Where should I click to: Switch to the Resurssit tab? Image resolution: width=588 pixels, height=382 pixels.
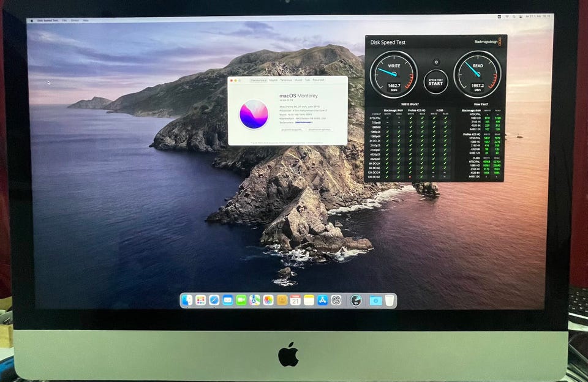(x=318, y=80)
